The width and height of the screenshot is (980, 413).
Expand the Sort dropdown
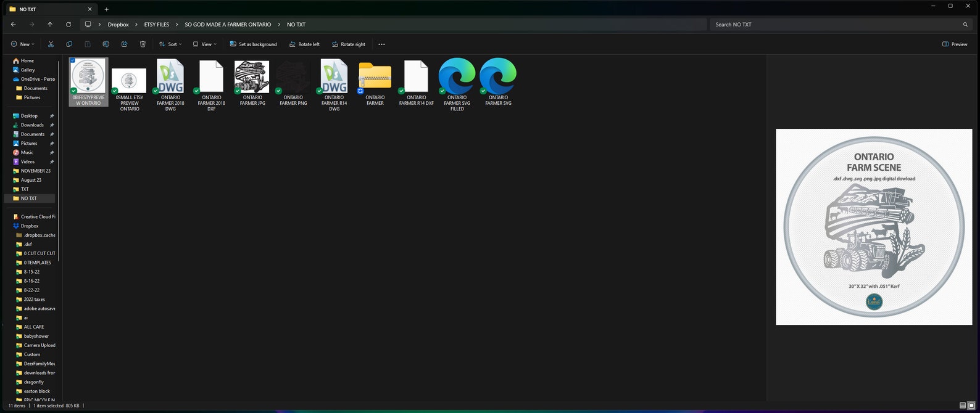[x=170, y=44]
